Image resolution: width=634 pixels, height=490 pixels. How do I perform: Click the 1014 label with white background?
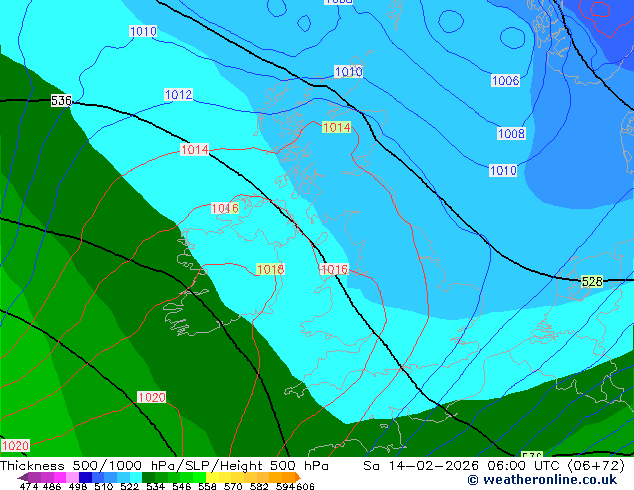[194, 150]
